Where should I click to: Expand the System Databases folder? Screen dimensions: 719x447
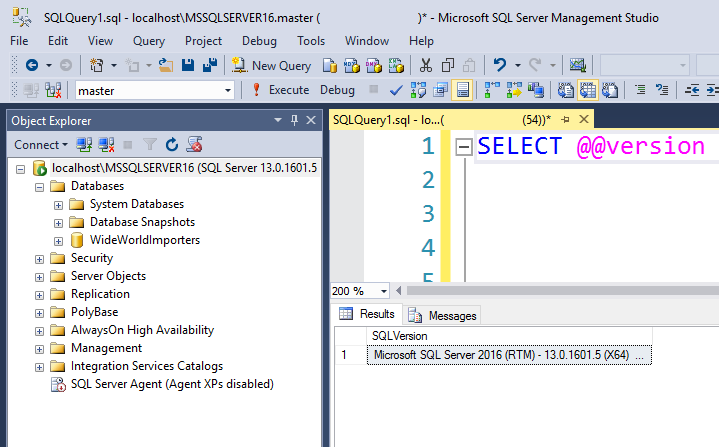click(x=58, y=205)
